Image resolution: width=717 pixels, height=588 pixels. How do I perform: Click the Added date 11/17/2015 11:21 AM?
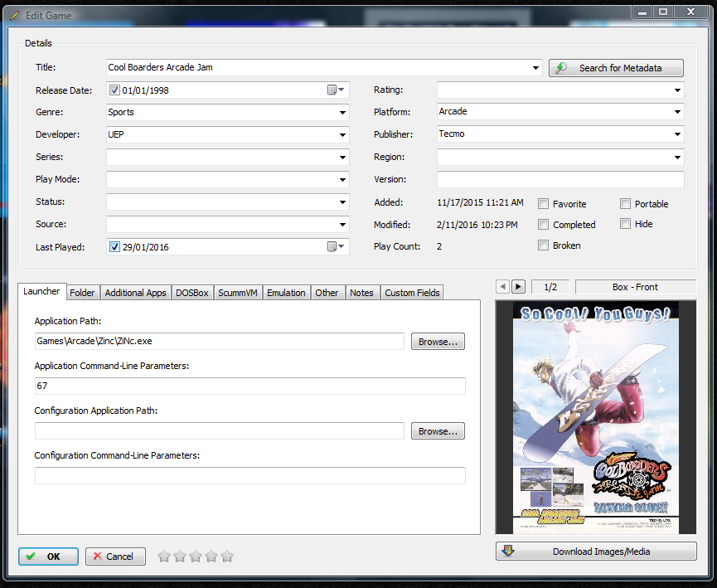pyautogui.click(x=480, y=202)
